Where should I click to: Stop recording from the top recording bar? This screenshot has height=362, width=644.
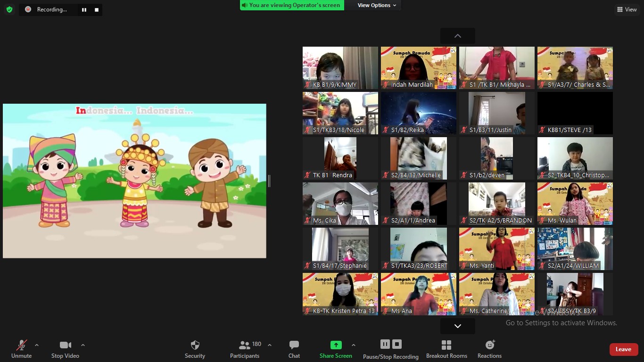tap(97, 10)
